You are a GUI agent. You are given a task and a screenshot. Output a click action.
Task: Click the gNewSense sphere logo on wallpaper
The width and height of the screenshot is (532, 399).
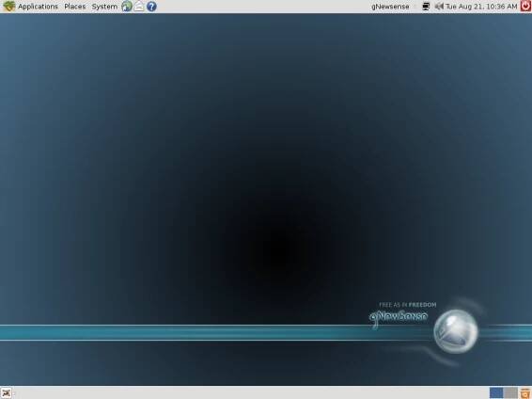(x=456, y=331)
